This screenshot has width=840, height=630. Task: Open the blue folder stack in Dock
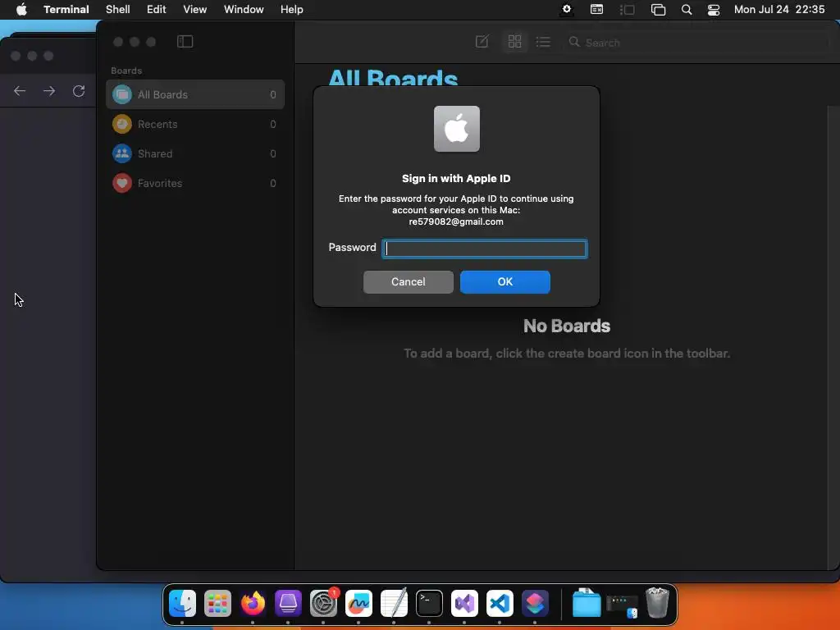[587, 604]
